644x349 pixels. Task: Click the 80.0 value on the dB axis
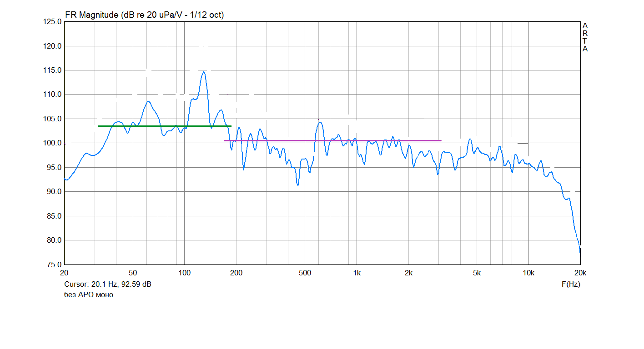point(54,240)
